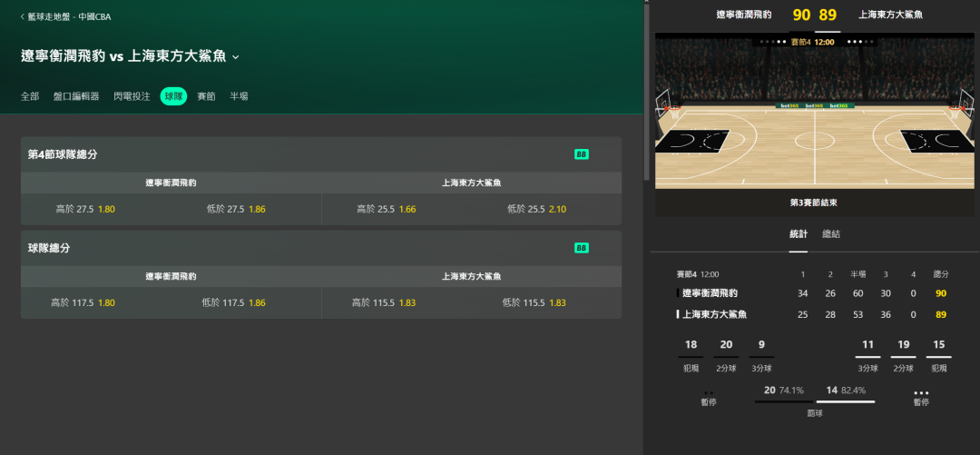Bet 低於 115.5 at 1.83 for 上海
This screenshot has width=980, height=455.
click(x=534, y=303)
